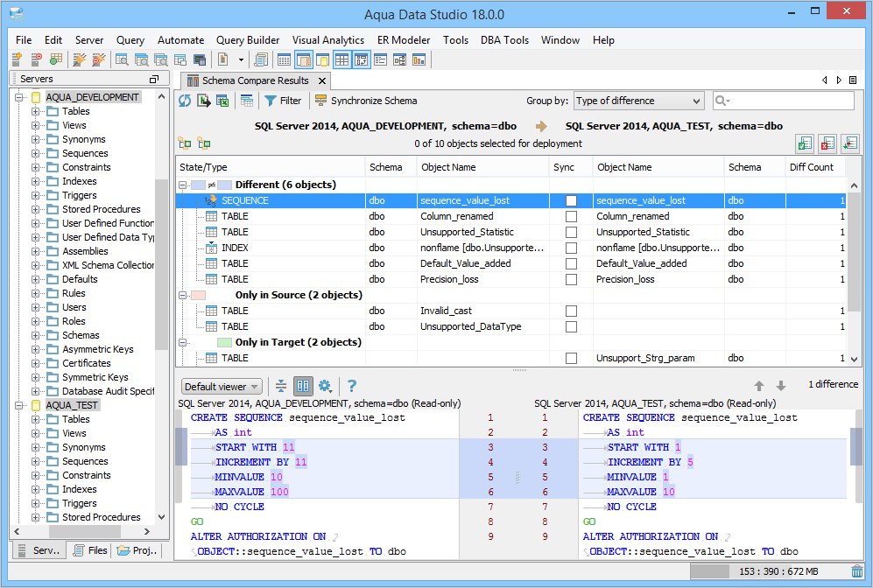
Task: Toggle side-by-side diff view icon
Action: pyautogui.click(x=304, y=386)
